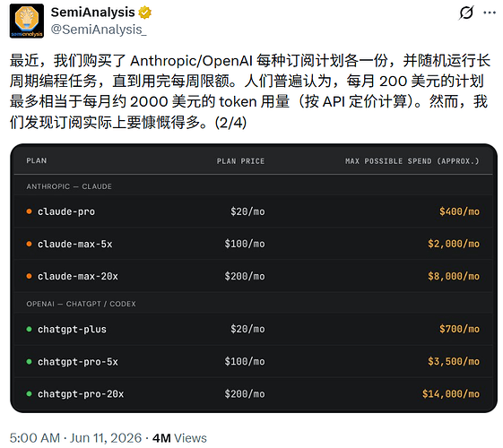This screenshot has width=503, height=448.
Task: Click the $200/mo price for claude-max-20x
Action: (245, 276)
